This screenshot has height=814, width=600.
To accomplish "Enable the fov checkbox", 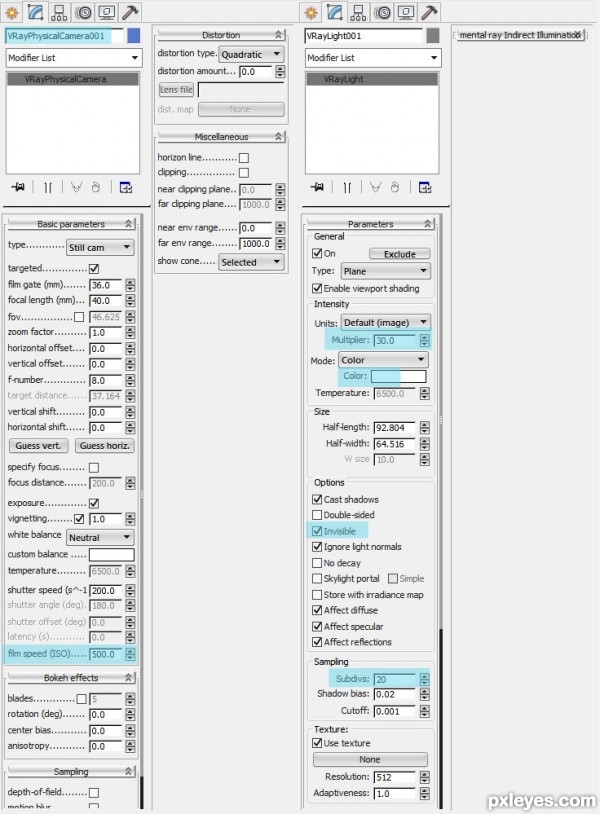I will click(79, 317).
